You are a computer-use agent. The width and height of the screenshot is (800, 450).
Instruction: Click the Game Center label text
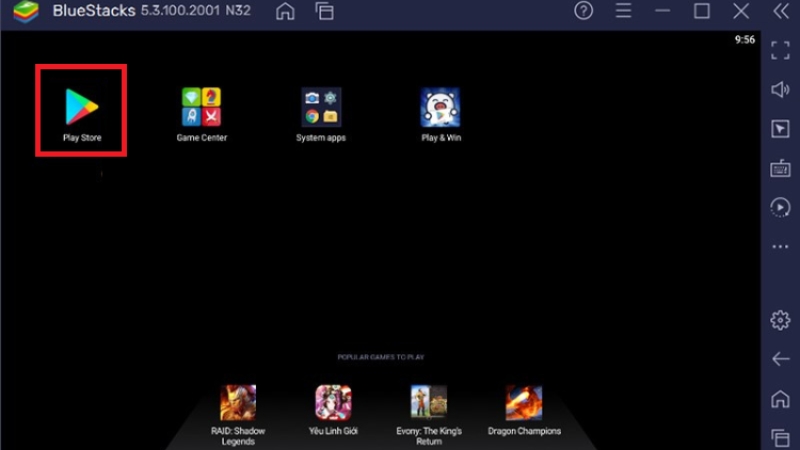coord(202,138)
